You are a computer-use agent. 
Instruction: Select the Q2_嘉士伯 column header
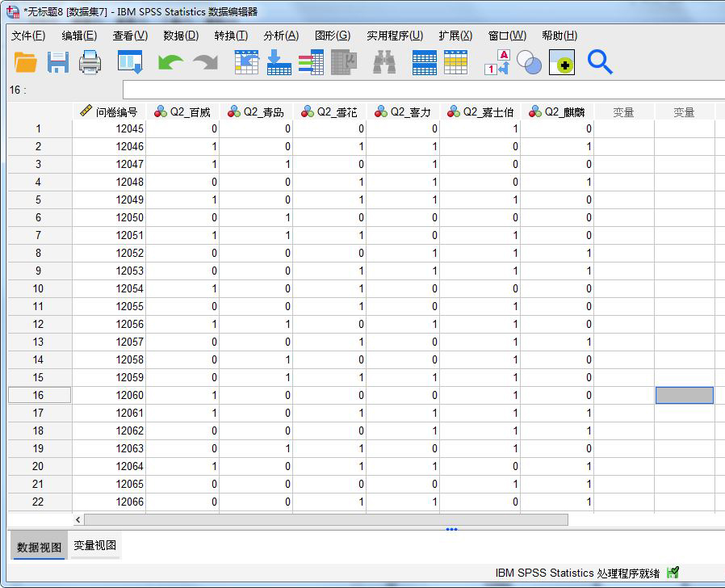(x=480, y=112)
